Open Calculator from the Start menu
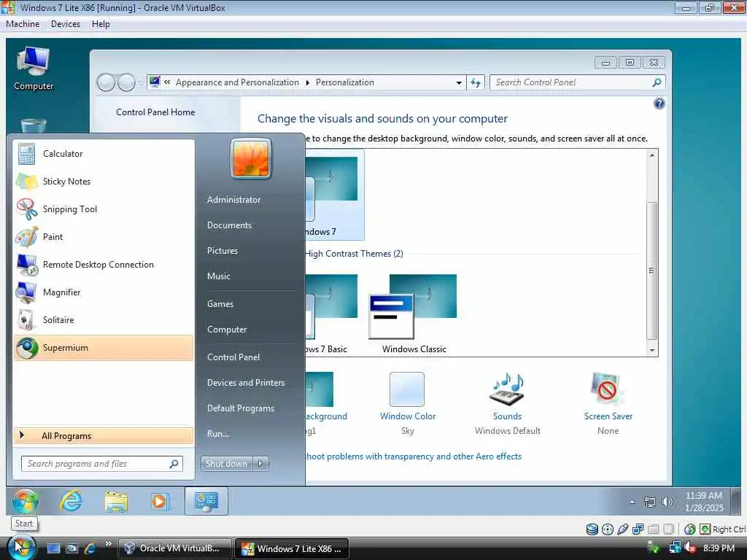The image size is (747, 560). click(104, 154)
